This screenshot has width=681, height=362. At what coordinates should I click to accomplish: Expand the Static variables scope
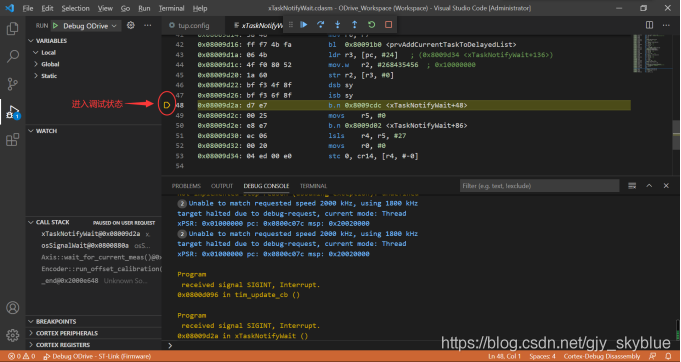pyautogui.click(x=45, y=76)
